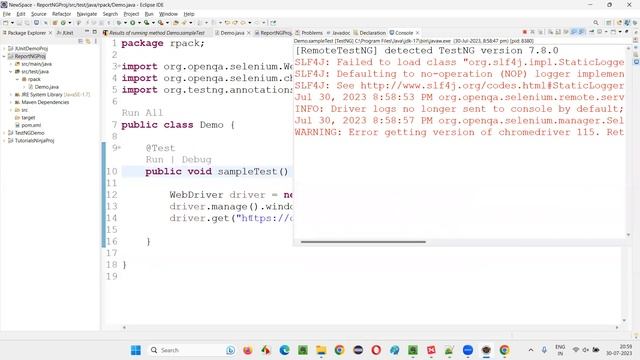The image size is (640, 360).
Task: Click Debug link above sampleTest method
Action: tap(197, 160)
